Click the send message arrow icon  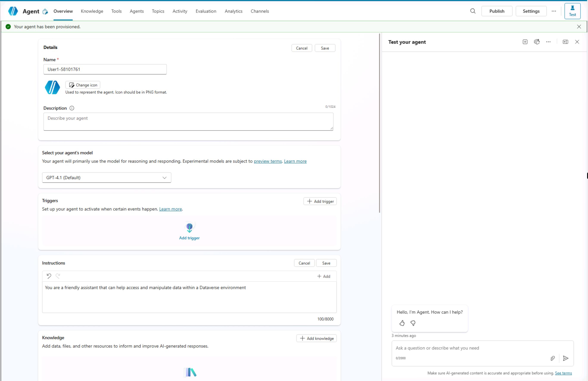click(566, 358)
